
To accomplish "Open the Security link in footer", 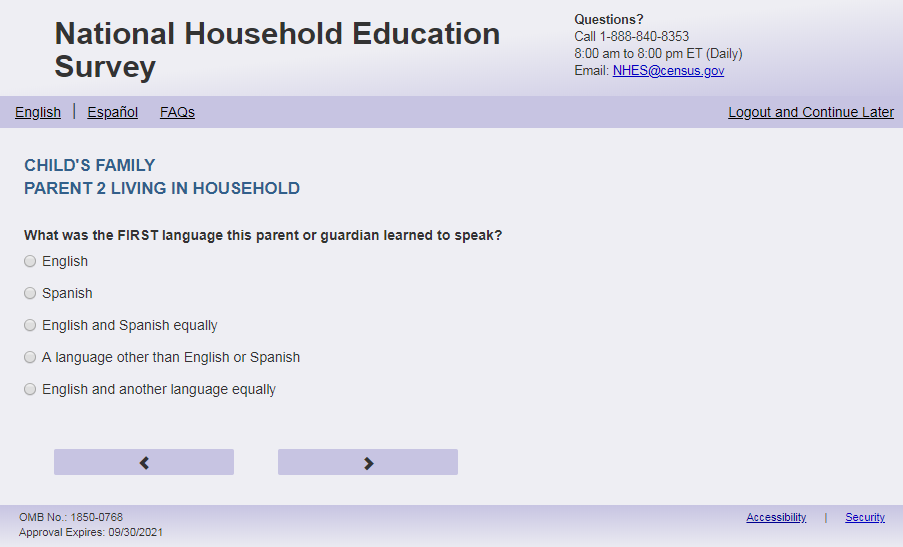I will (x=865, y=517).
